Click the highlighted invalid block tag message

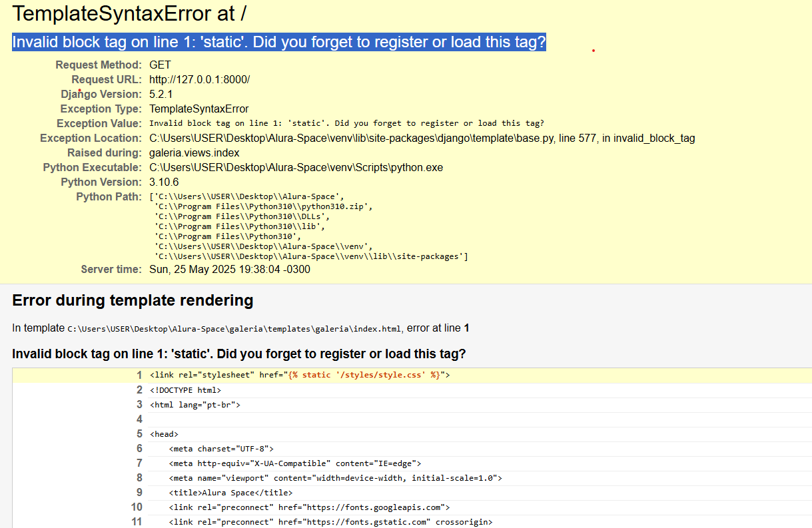tap(278, 42)
